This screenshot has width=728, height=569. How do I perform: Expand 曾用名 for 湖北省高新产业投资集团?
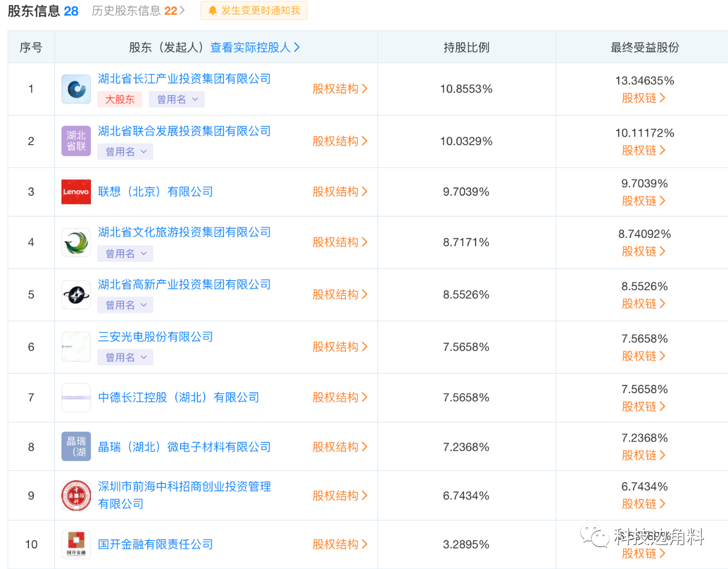(125, 306)
